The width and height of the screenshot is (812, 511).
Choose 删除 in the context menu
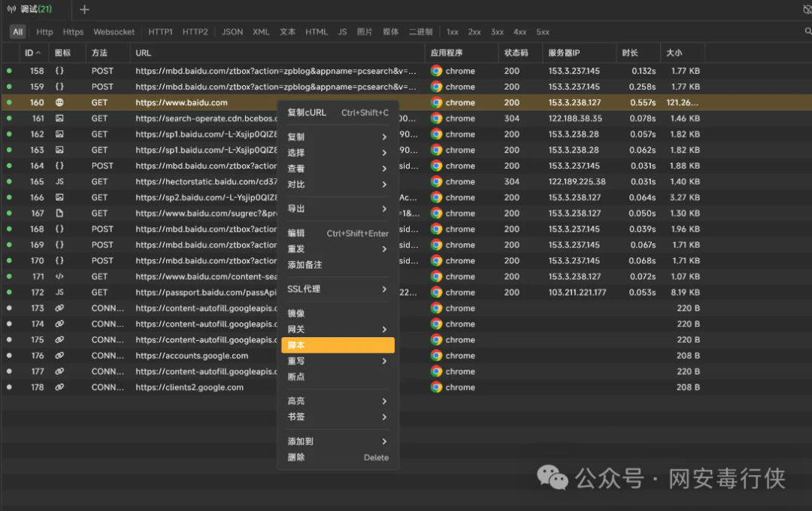click(338, 458)
